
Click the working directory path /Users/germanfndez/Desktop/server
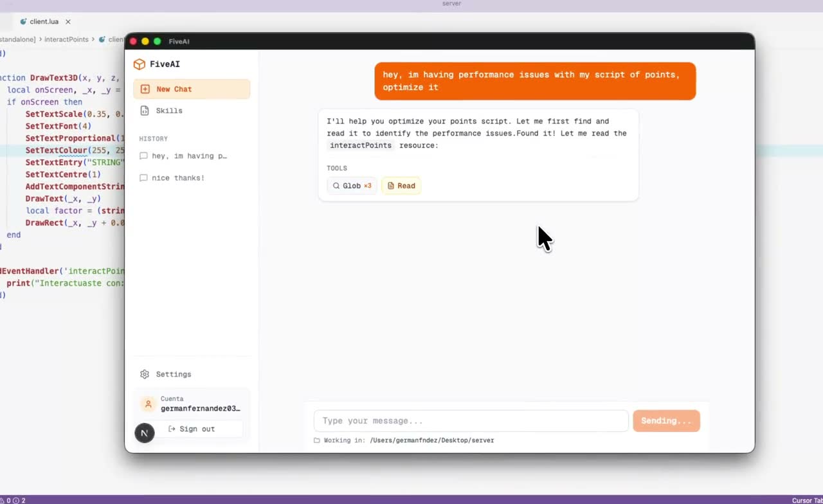click(x=432, y=440)
